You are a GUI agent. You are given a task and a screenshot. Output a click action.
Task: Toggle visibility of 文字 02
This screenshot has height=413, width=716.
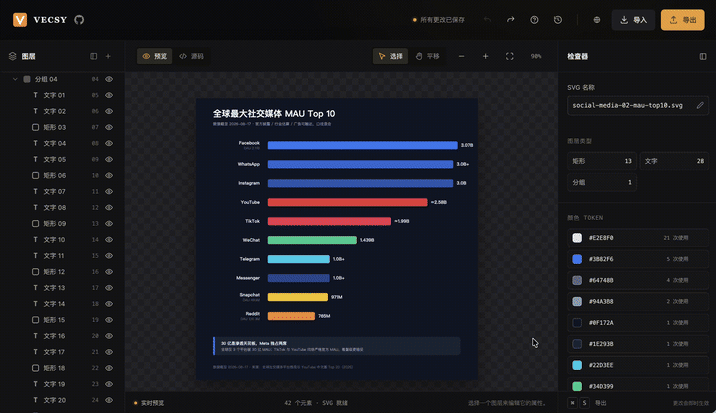click(x=109, y=111)
